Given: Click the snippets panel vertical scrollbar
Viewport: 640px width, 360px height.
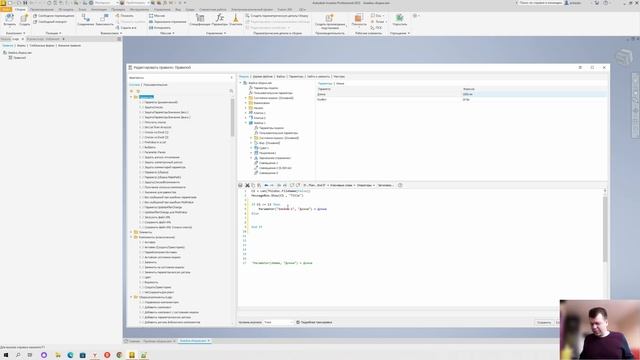Looking at the screenshot, I should pyautogui.click(x=232, y=118).
